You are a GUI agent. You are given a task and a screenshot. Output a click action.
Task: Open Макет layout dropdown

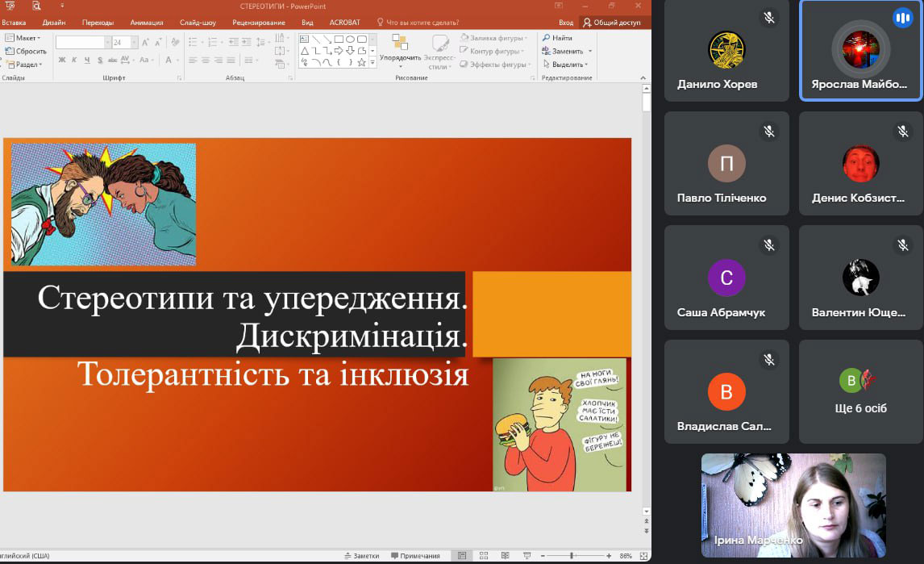tap(23, 38)
